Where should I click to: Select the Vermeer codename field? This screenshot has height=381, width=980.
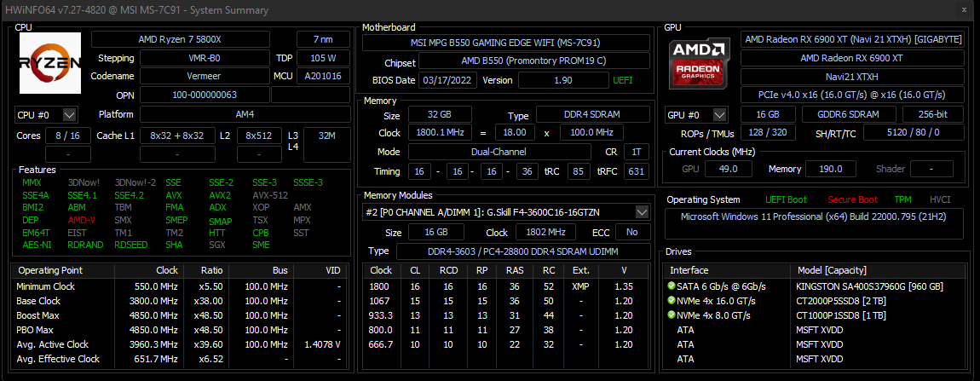pos(205,77)
